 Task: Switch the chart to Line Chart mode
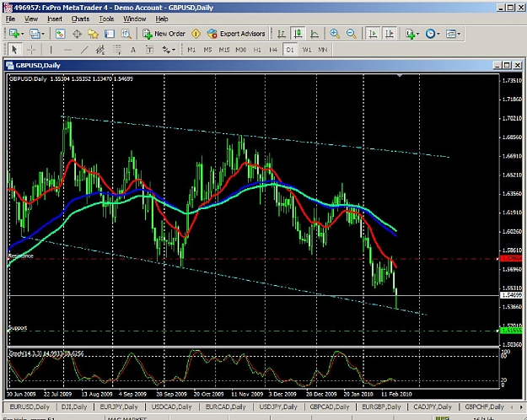315,34
